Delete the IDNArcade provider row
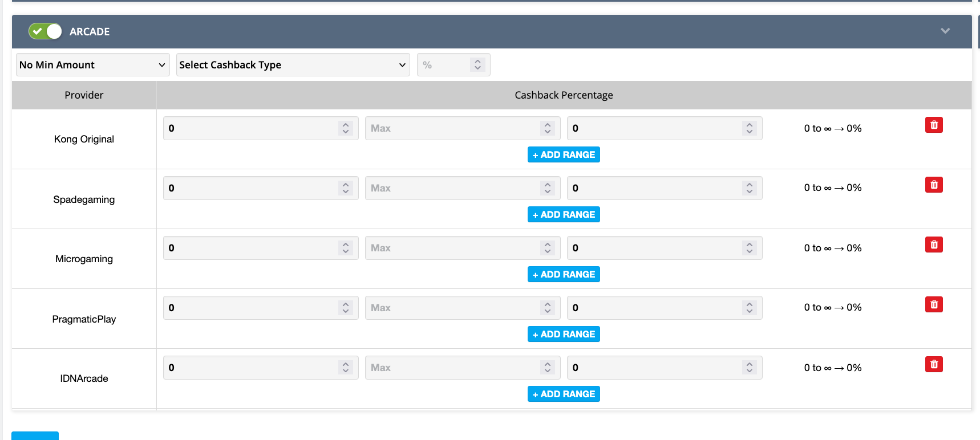Screen dimensions: 980x440 [934, 364]
